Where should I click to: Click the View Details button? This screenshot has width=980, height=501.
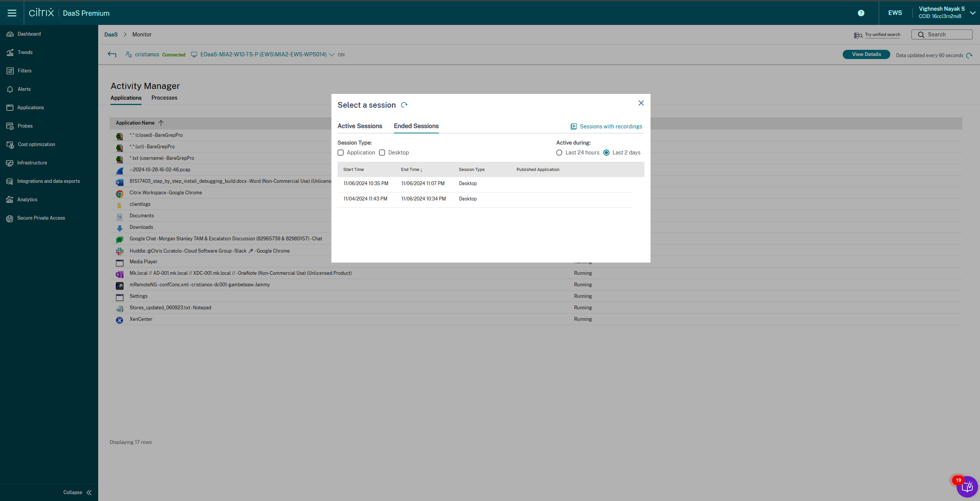pos(866,54)
